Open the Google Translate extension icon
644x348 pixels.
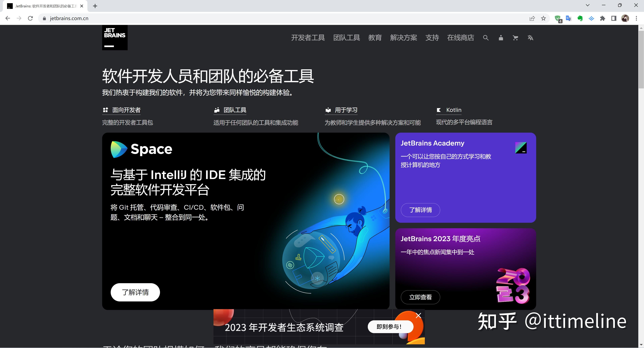coord(569,18)
